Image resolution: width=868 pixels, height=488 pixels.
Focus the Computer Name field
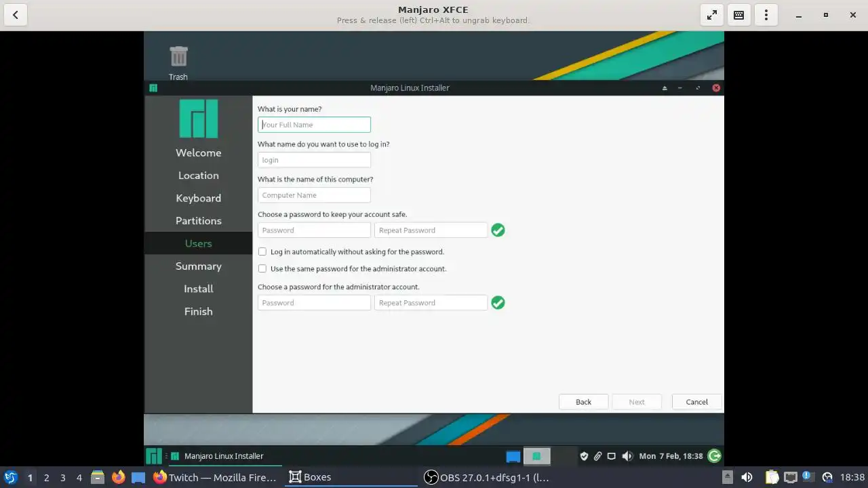pyautogui.click(x=314, y=195)
